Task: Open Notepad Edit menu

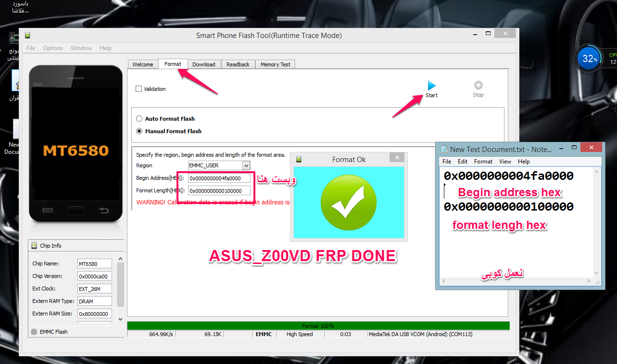Action: (x=463, y=162)
